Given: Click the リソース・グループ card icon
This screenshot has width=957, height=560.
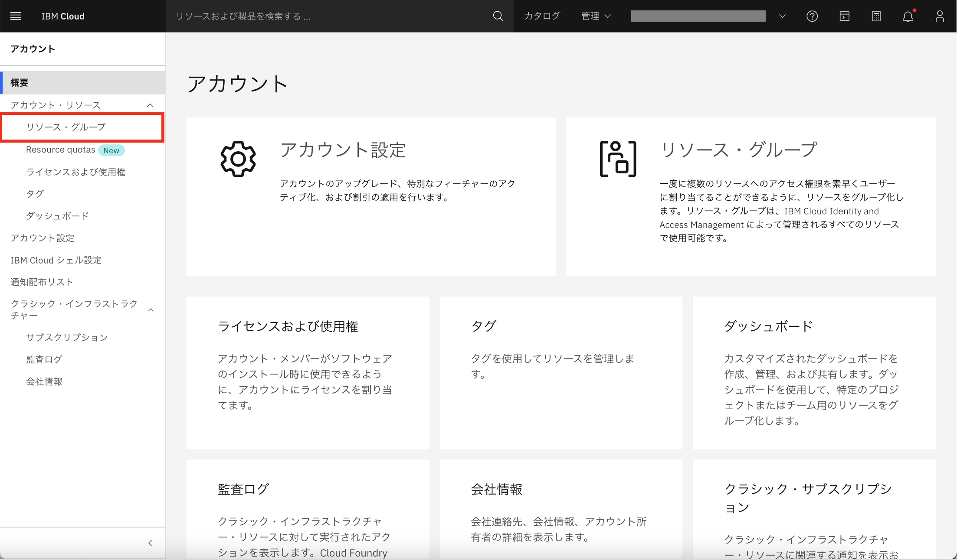Looking at the screenshot, I should [618, 159].
